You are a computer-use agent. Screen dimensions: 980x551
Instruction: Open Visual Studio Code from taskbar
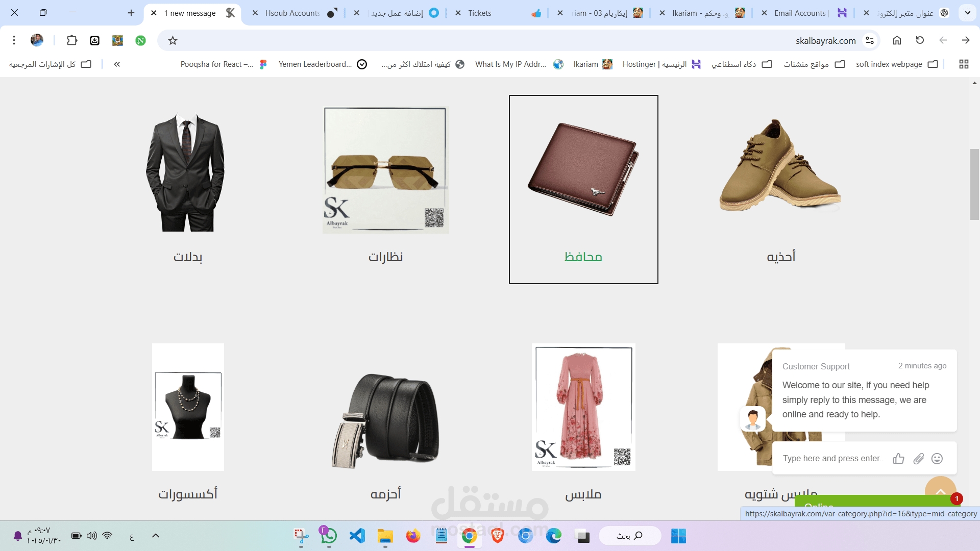tap(357, 536)
